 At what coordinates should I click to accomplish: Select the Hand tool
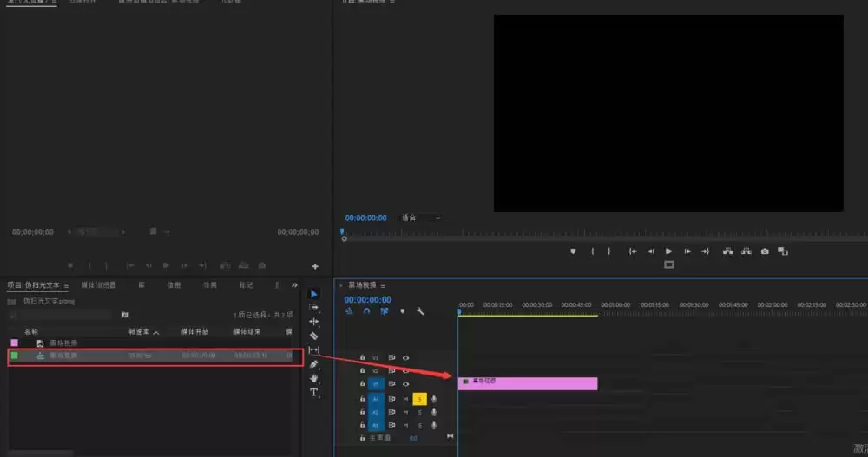(x=314, y=378)
